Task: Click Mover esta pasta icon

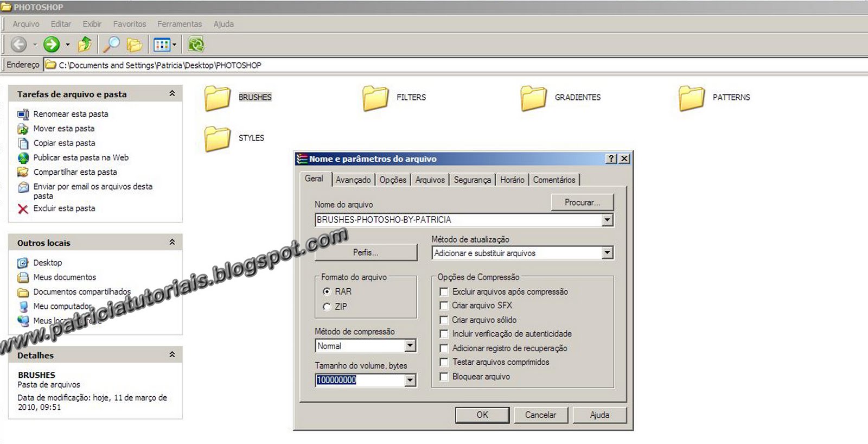Action: pos(23,129)
